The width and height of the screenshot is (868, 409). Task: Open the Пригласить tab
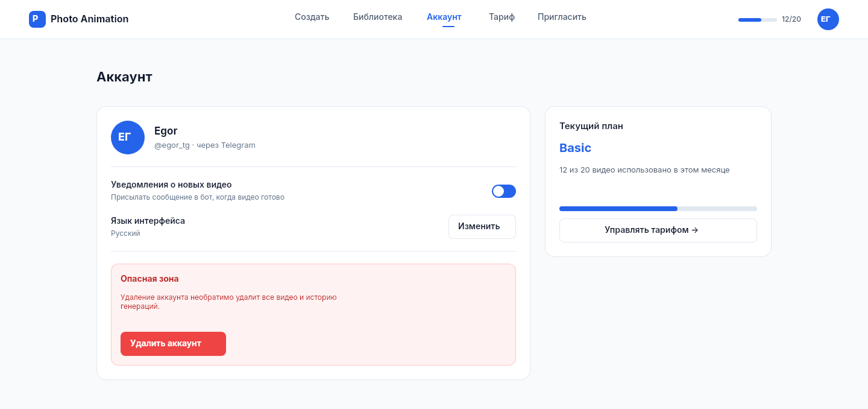tap(562, 17)
